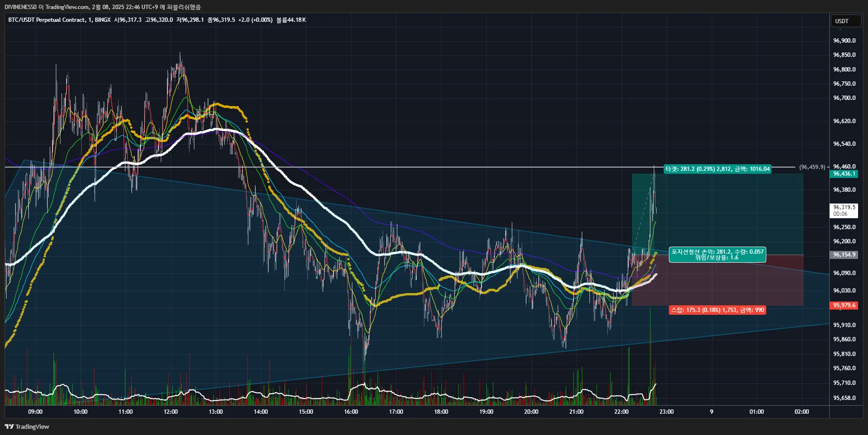Click the 96,380.0 price axis label
The width and height of the screenshot is (868, 435).
coord(844,190)
